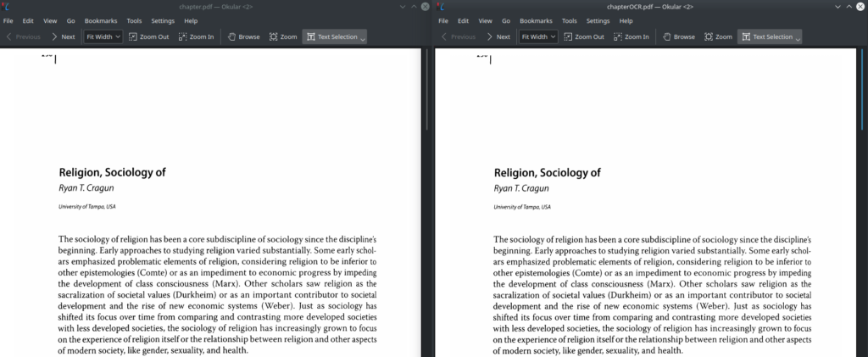868x357 pixels.
Task: Maximize the chapterOCR.pdf Okular window
Action: [849, 6]
